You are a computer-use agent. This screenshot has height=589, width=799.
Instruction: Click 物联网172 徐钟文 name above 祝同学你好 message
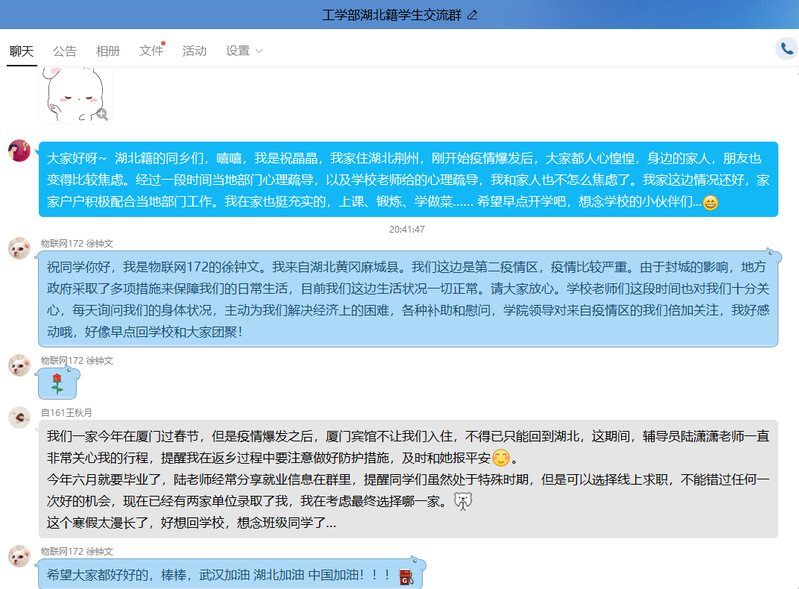click(77, 243)
